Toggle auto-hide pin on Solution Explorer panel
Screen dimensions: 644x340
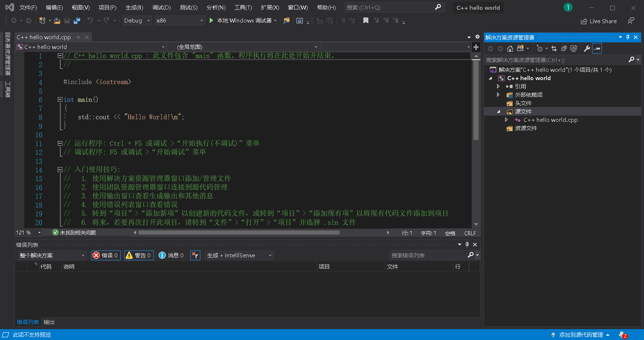628,37
